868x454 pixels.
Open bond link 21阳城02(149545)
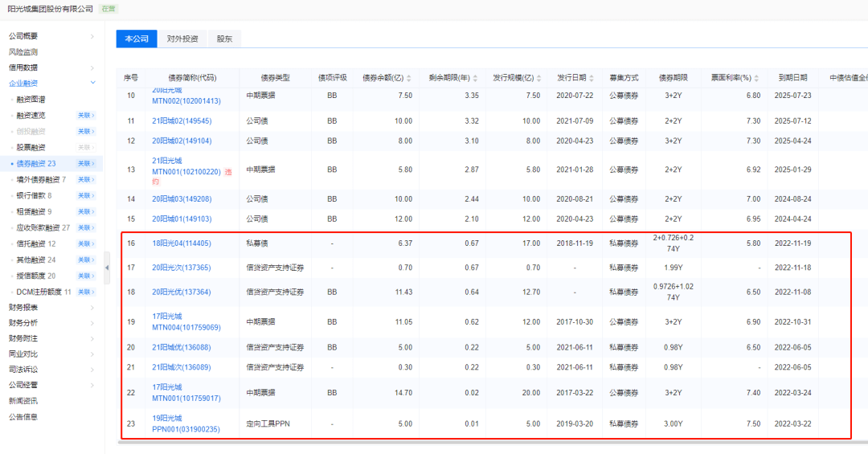pos(182,121)
